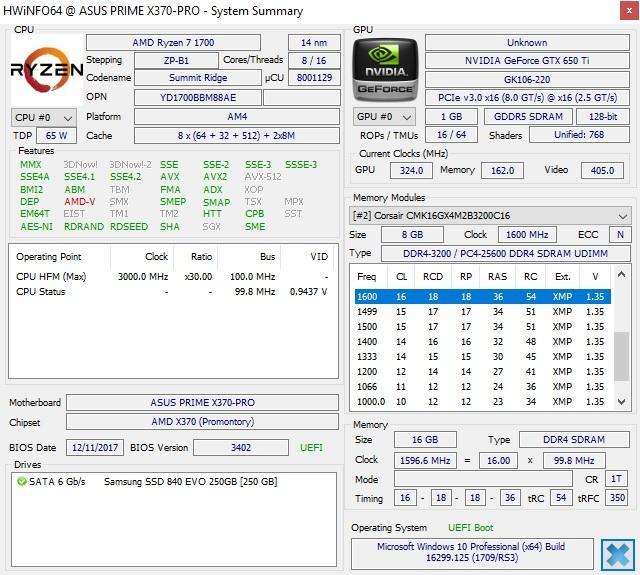Select the 1499 MHz timing row
This screenshot has width=640, height=575.
pos(482,312)
